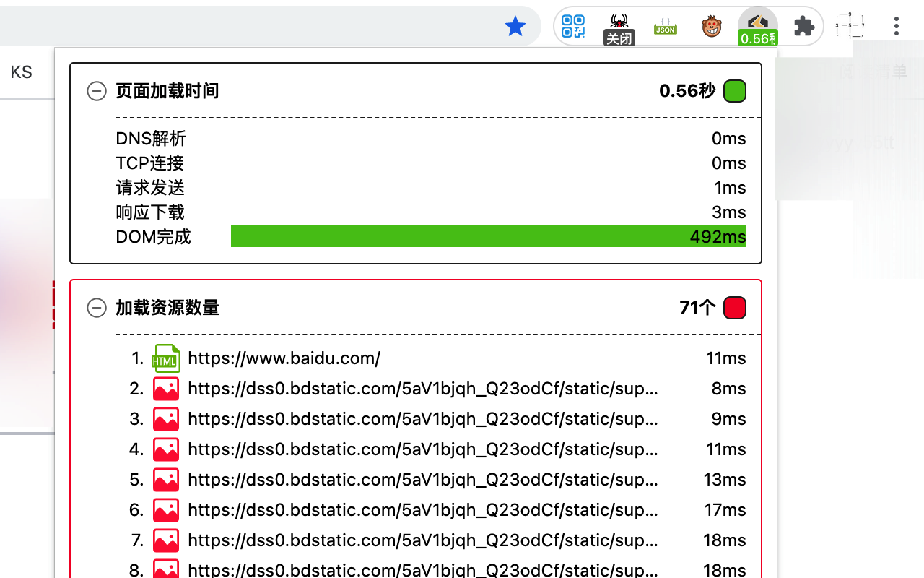
Task: Click the image icon in resource row 3
Action: click(x=166, y=419)
